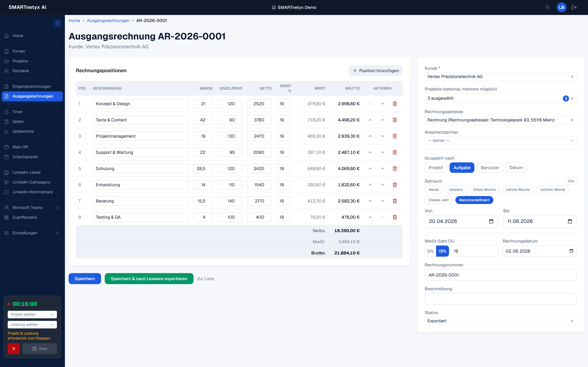Collapse the sidebar with the panel icon
This screenshot has height=367, width=588.
pos(58,23)
